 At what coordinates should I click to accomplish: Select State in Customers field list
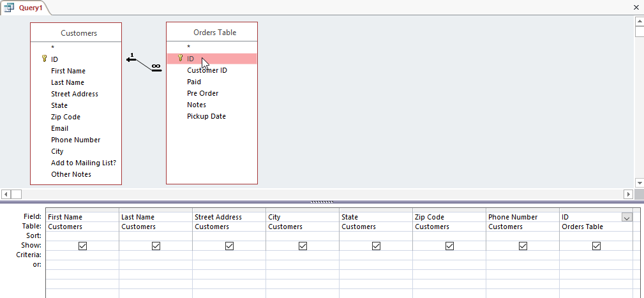(59, 105)
